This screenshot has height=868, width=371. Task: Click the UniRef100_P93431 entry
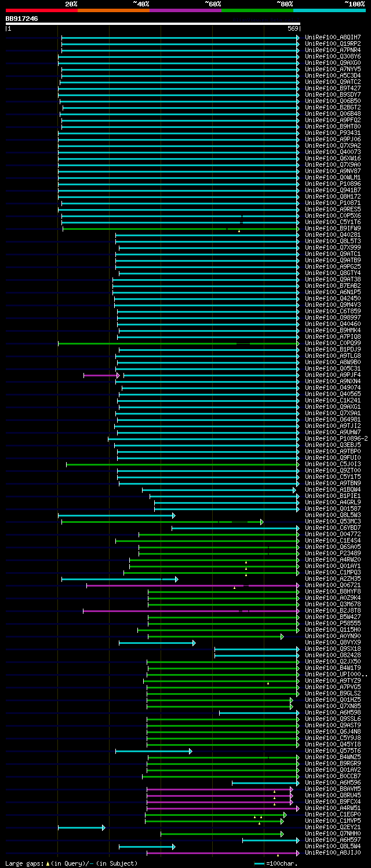(x=333, y=133)
